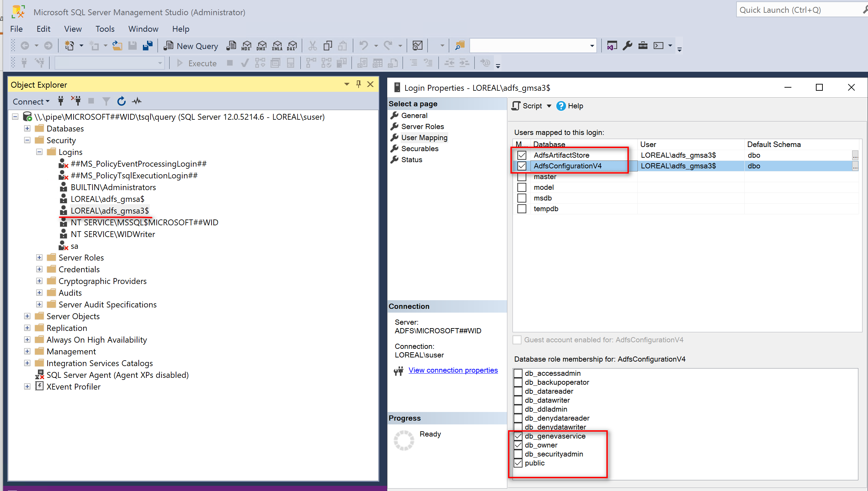Open the Connect dropdown in Object Explorer
868x491 pixels.
coord(31,101)
